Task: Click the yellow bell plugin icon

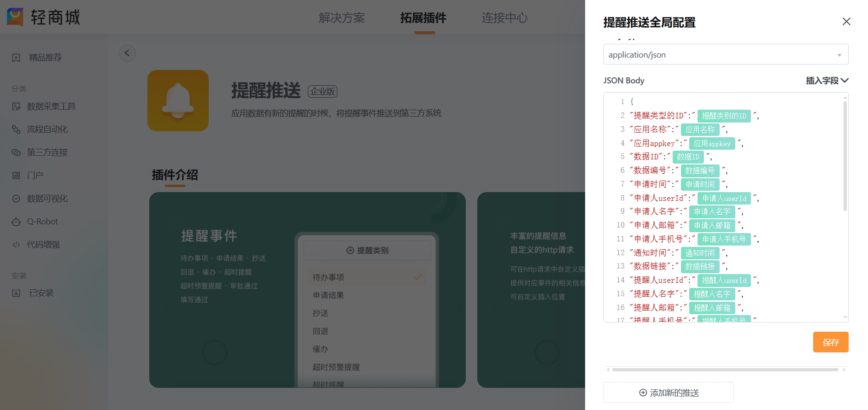Action: click(178, 100)
